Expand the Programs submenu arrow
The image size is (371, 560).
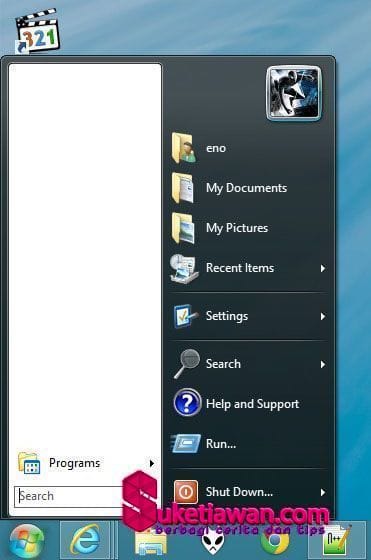(x=152, y=463)
